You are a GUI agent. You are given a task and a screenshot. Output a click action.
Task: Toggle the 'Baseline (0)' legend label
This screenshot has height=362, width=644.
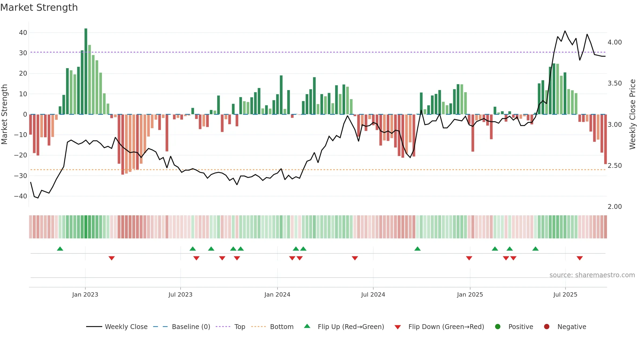[191, 327]
